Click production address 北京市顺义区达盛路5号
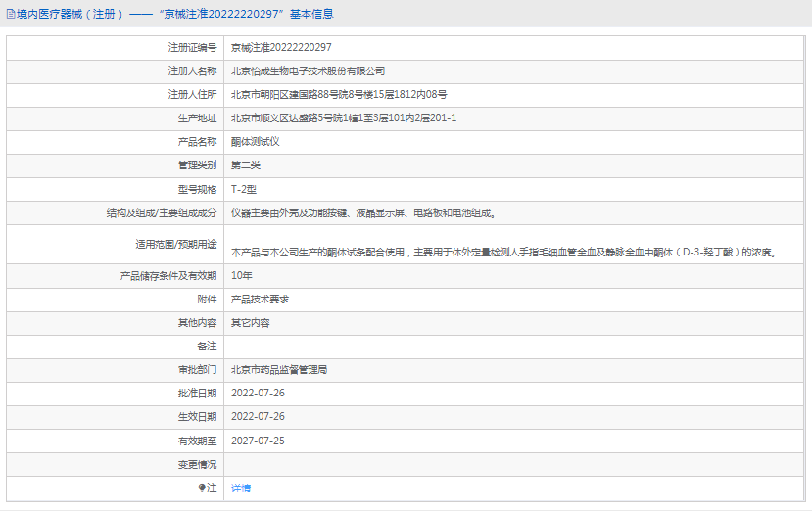This screenshot has width=812, height=511. [344, 118]
